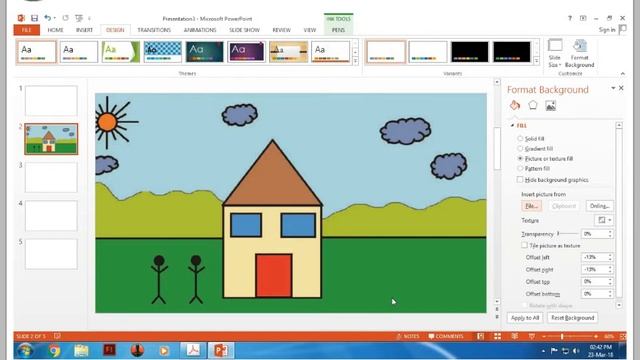
Task: Click the Redo icon in quick access toolbar
Action: click(65, 18)
